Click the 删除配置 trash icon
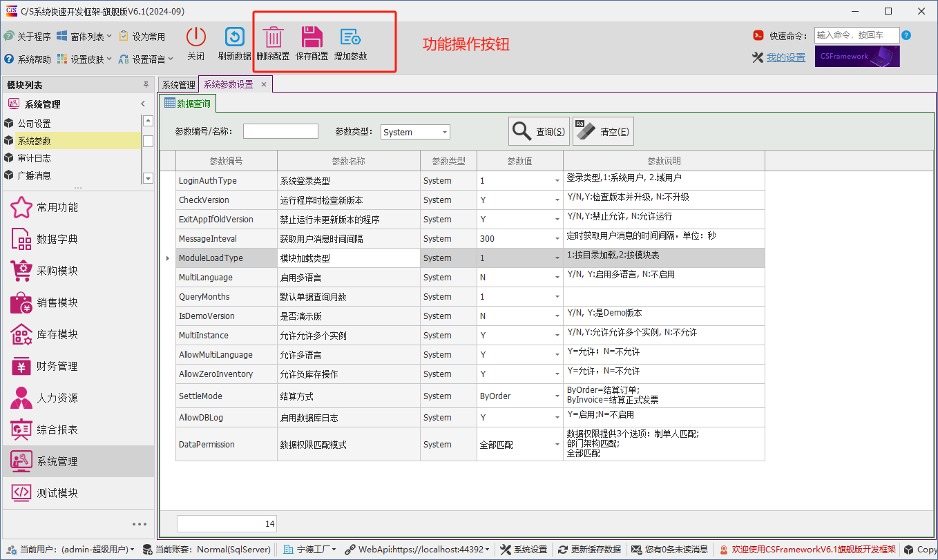This screenshot has height=560, width=938. tap(274, 37)
